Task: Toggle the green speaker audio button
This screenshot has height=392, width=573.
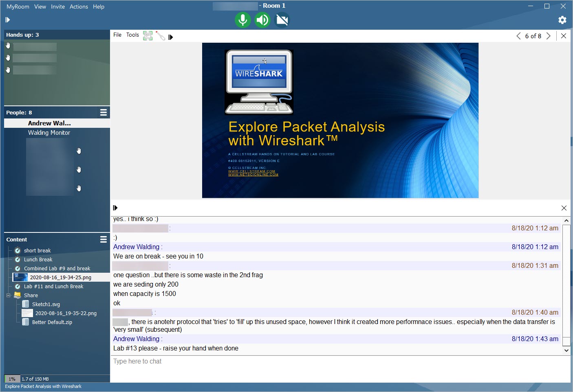Action: pos(262,20)
